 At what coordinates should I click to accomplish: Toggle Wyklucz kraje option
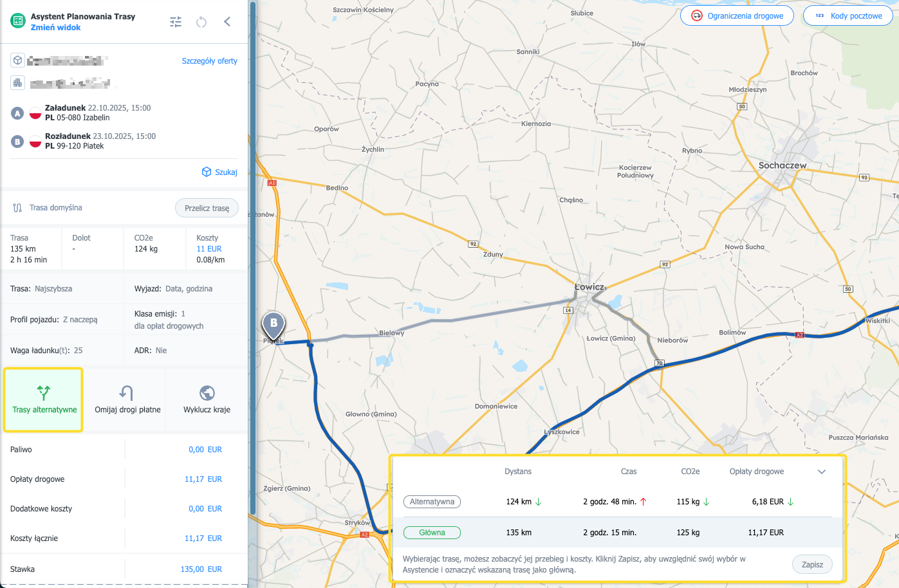(207, 400)
